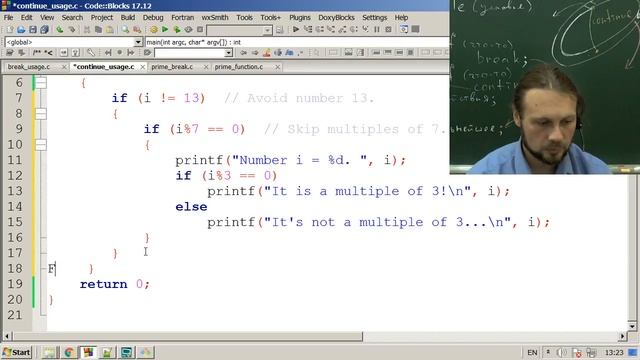
Task: Click the green Run icon
Action: click(x=165, y=29)
